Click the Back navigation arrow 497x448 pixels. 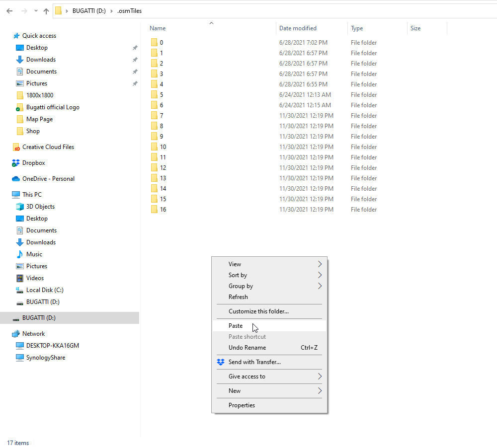[x=9, y=10]
